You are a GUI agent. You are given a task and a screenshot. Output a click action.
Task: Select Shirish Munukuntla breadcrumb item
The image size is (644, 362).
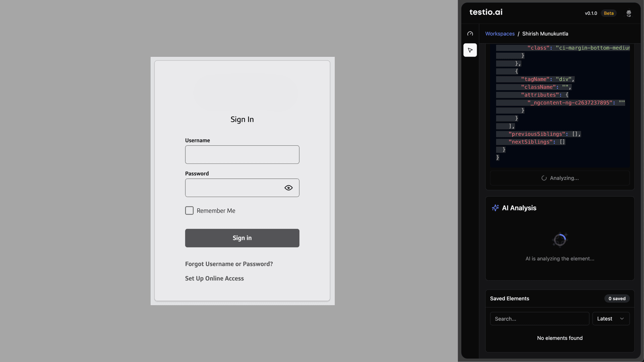(x=545, y=34)
